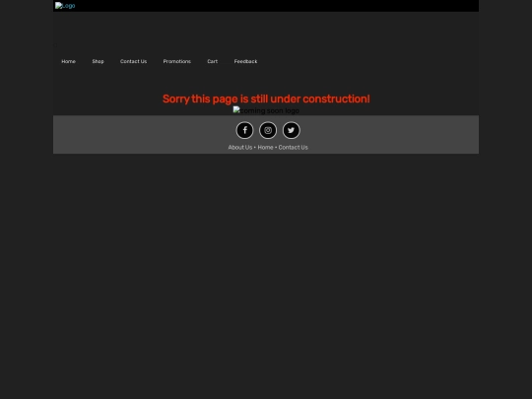Image resolution: width=532 pixels, height=399 pixels.
Task: Click the broken Logo image in header
Action: tap(65, 6)
